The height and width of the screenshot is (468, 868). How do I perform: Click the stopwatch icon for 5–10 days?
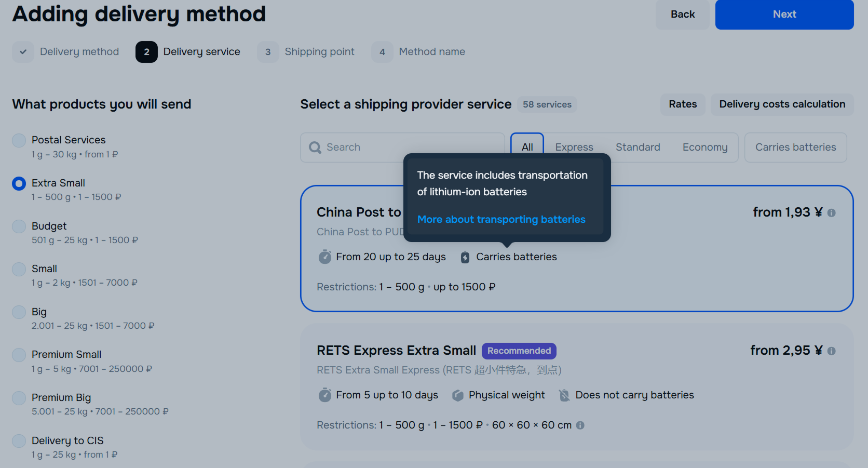coord(325,395)
